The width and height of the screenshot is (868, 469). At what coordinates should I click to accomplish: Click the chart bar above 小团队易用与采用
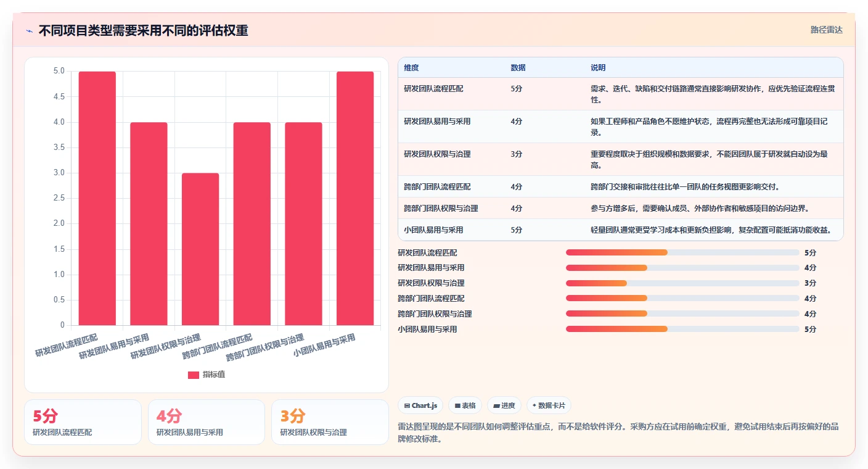pyautogui.click(x=355, y=198)
